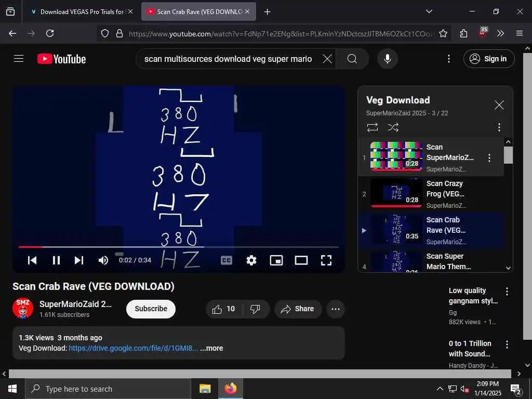Open Firefox View icon
This screenshot has height=399, width=532.
click(x=10, y=11)
